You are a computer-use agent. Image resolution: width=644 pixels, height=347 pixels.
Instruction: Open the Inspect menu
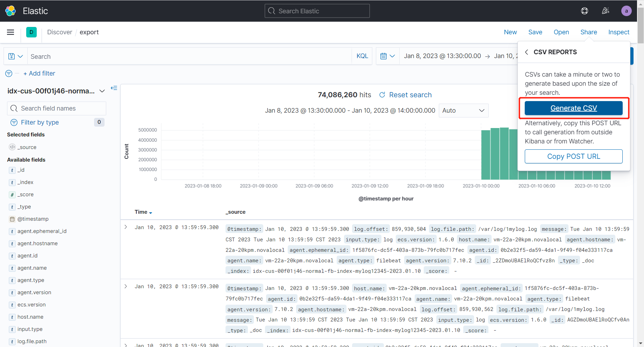click(618, 32)
